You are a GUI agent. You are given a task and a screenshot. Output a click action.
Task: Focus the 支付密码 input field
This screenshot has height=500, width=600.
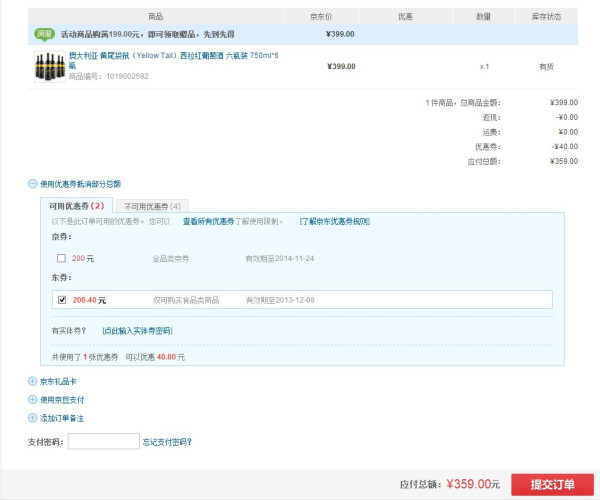(x=104, y=441)
